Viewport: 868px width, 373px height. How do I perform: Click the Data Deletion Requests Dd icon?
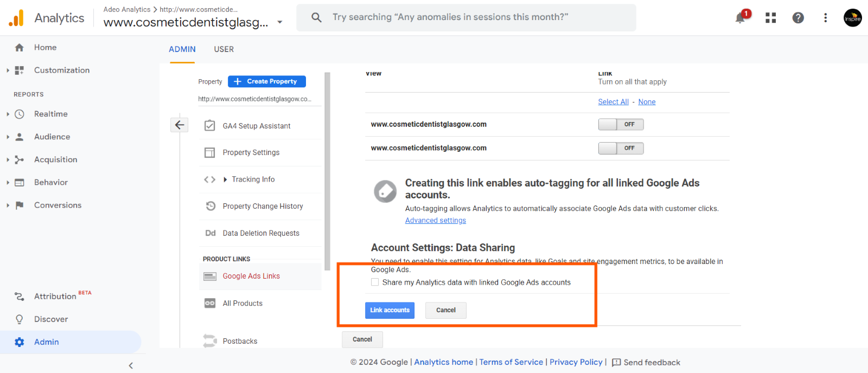210,233
